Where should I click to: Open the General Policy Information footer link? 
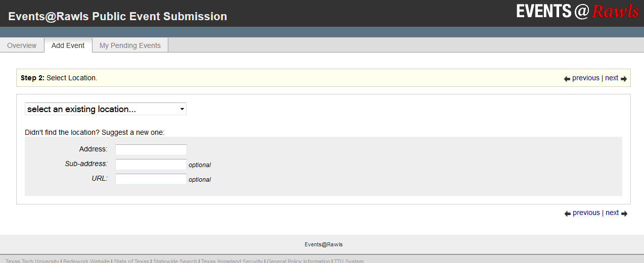298,261
